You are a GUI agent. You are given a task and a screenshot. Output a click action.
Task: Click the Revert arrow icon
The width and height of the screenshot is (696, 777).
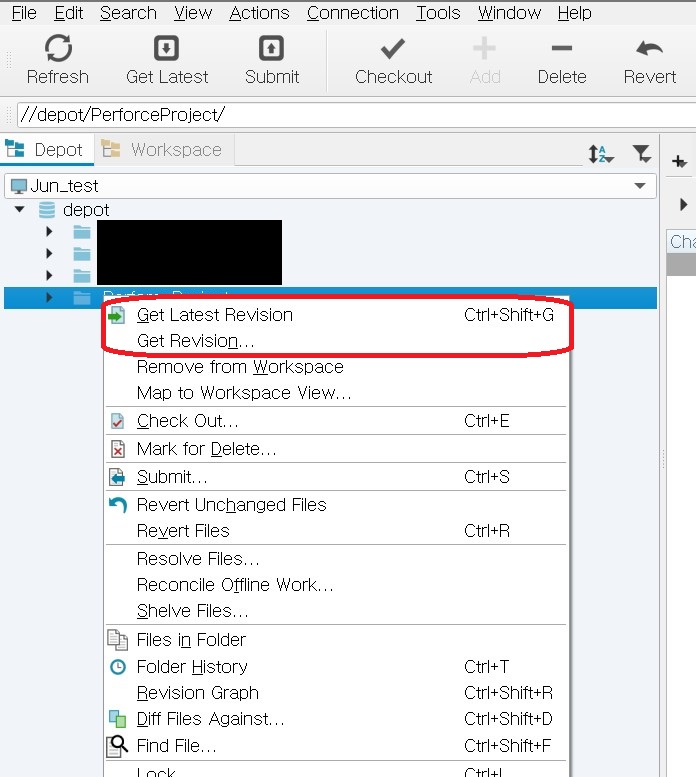click(649, 49)
